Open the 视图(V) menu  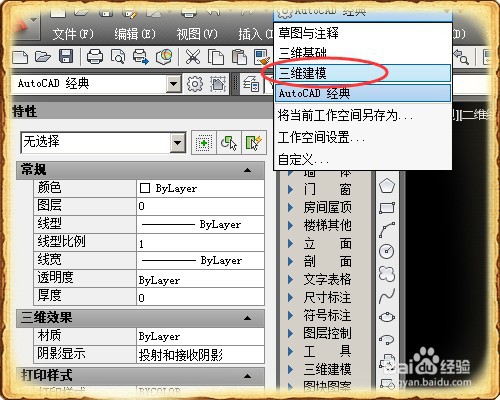click(197, 34)
